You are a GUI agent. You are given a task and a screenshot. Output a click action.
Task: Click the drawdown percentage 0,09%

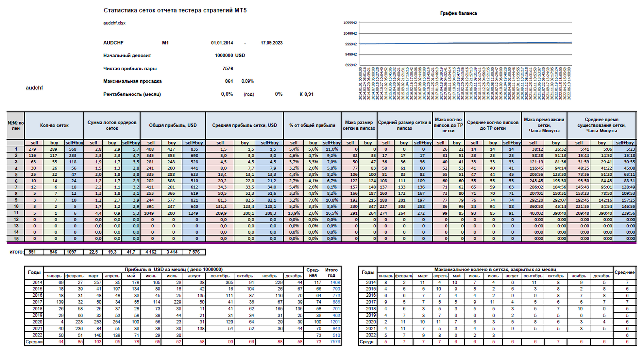coord(248,81)
